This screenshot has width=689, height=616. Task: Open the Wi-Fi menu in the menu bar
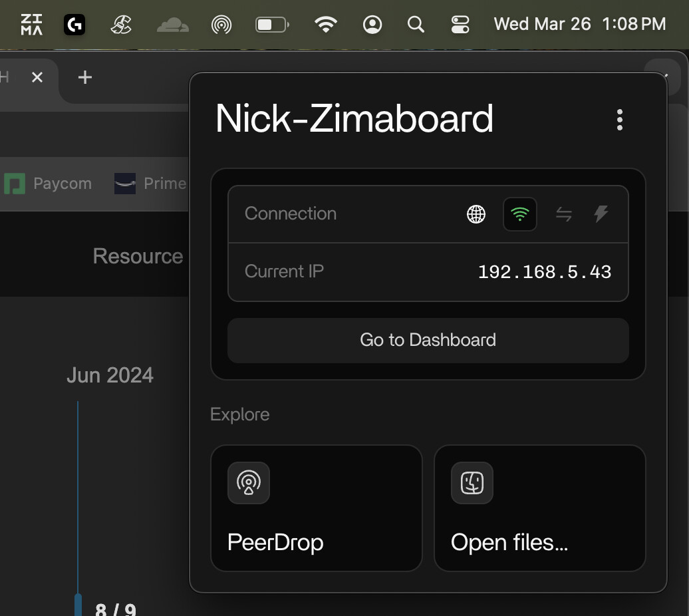(x=326, y=25)
